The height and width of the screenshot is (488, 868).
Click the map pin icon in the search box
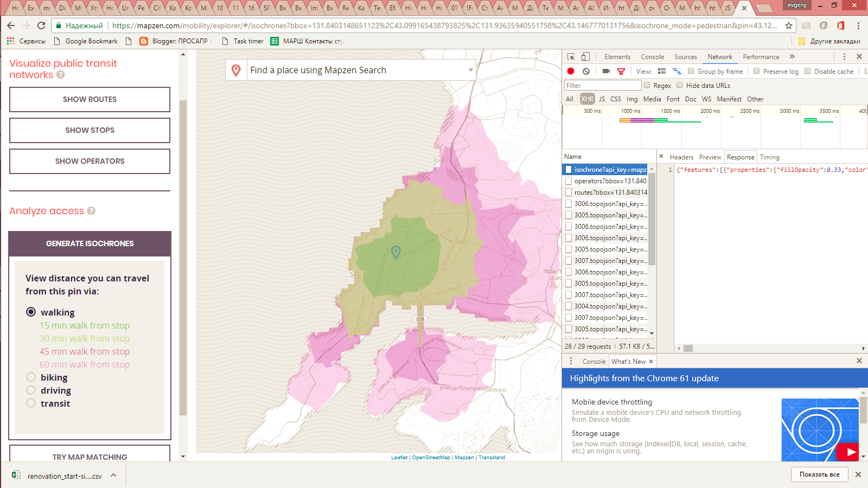point(236,70)
